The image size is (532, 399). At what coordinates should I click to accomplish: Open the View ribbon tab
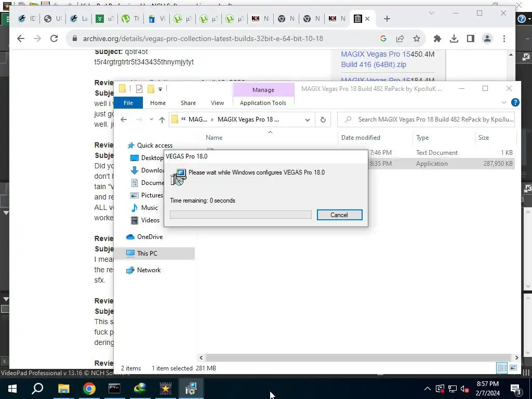pos(217,103)
